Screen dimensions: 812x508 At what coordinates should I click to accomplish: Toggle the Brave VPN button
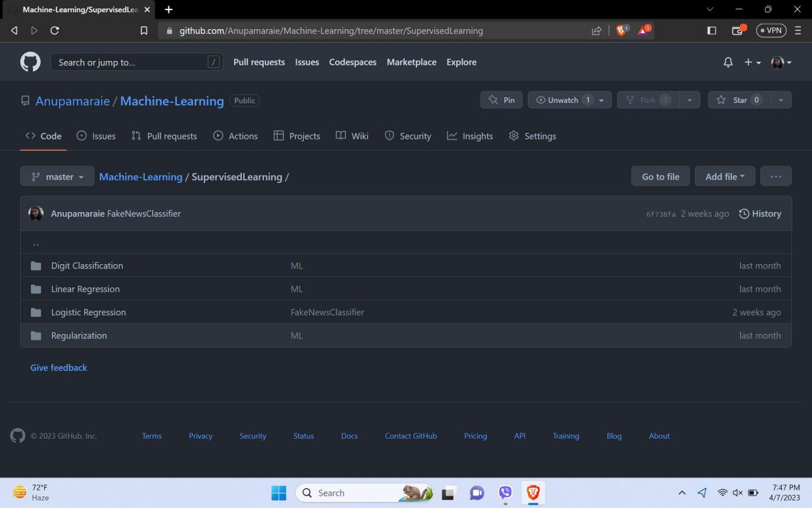pos(771,30)
